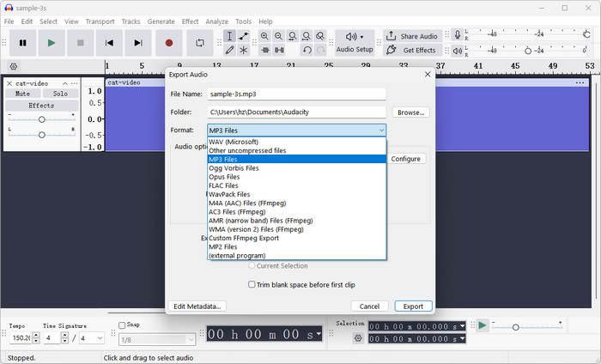The height and width of the screenshot is (364, 601).
Task: Skip to end of the project
Action: 138,43
